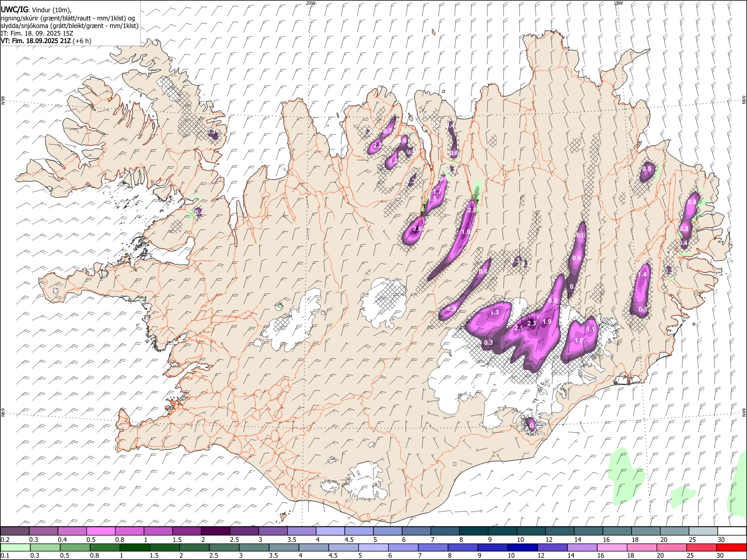This screenshot has width=747, height=560.
Task: Click lower legend swatch between 4 and 4.5
Action: (313, 547)
